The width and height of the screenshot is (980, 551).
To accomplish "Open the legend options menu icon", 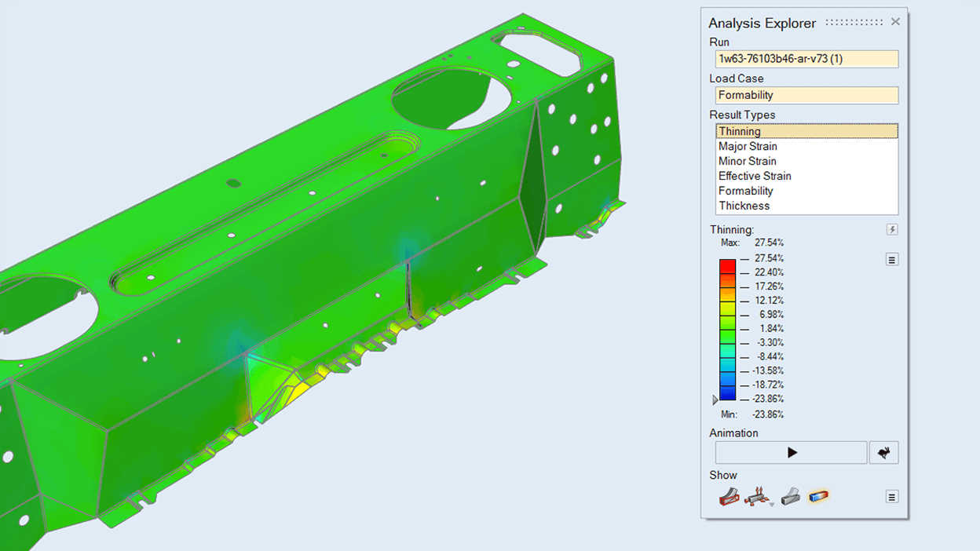I will (892, 260).
